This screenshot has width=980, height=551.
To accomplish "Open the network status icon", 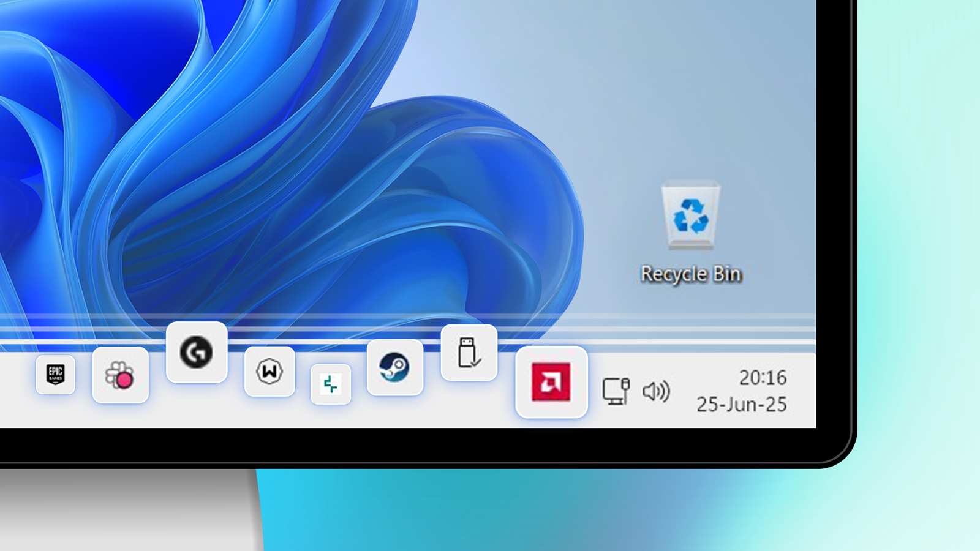I will click(616, 391).
